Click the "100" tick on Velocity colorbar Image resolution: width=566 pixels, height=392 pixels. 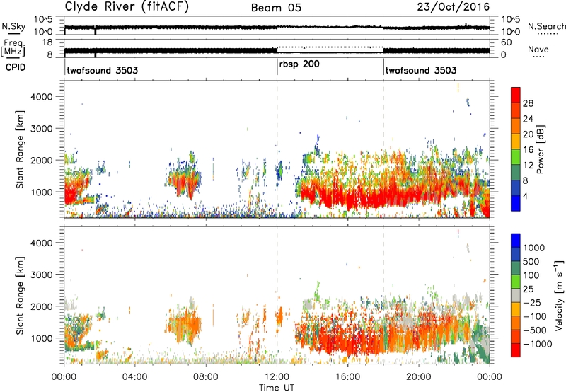pyautogui.click(x=532, y=275)
